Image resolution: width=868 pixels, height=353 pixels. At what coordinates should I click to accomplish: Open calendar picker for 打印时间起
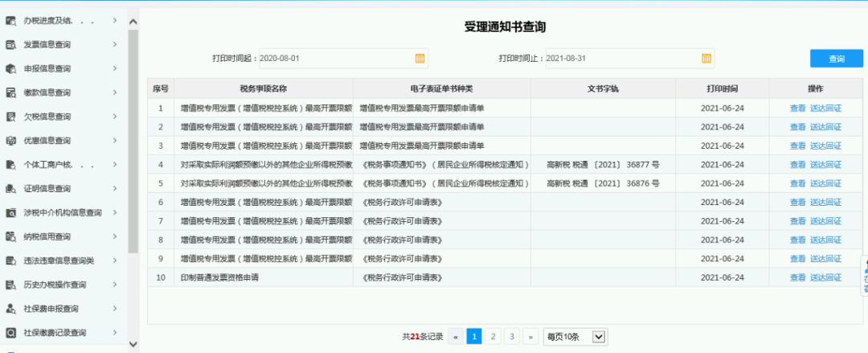pos(420,59)
